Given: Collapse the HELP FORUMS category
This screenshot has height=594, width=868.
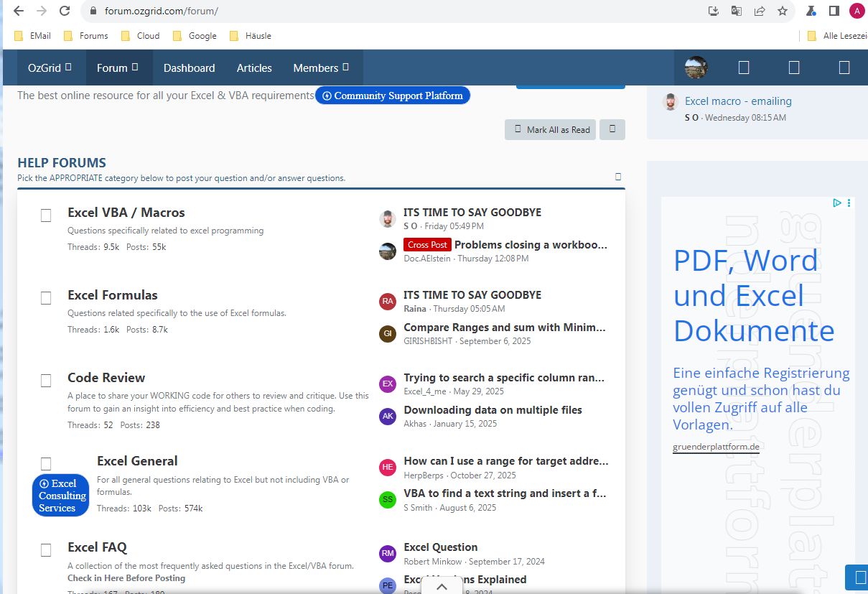Looking at the screenshot, I should coord(618,177).
